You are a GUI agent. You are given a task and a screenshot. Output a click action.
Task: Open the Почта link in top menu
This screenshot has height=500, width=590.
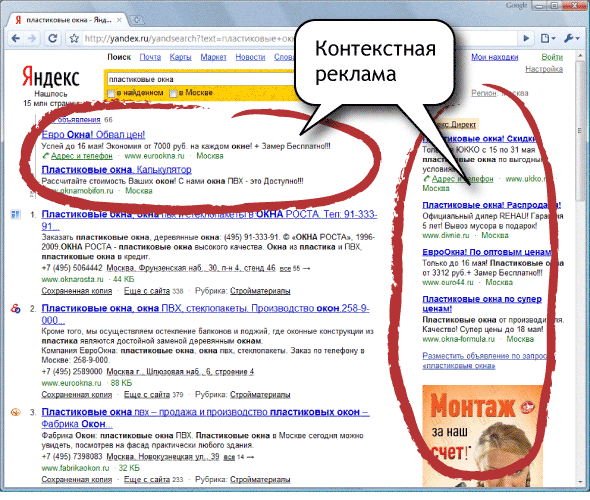(150, 57)
